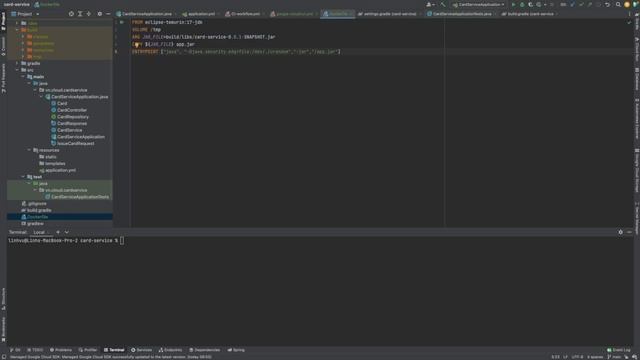This screenshot has width=640, height=360.
Task: Click the terminal command prompt input
Action: [122, 241]
